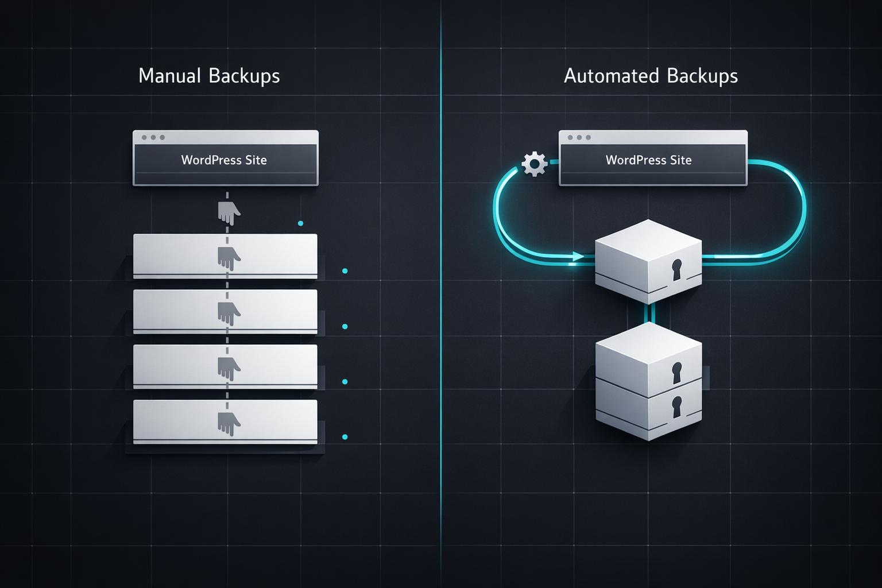Click the Manual Backups heading
The height and width of the screenshot is (588, 882).
coord(209,76)
